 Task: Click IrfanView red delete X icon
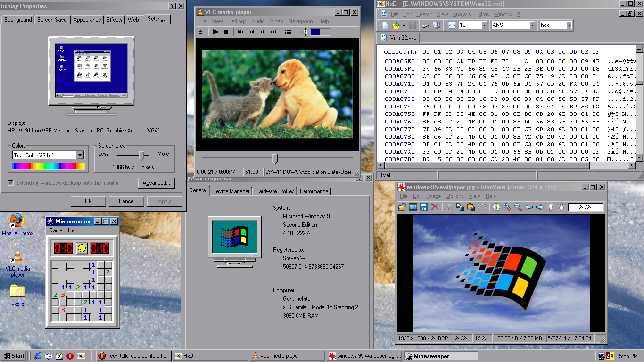(435, 207)
